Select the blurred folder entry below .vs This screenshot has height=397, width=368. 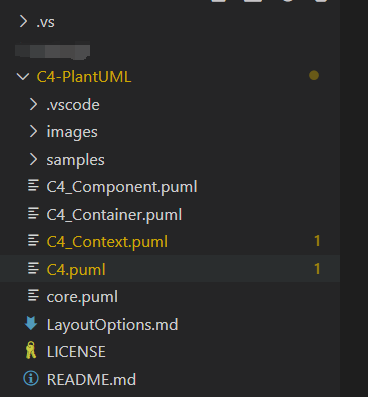(x=53, y=51)
